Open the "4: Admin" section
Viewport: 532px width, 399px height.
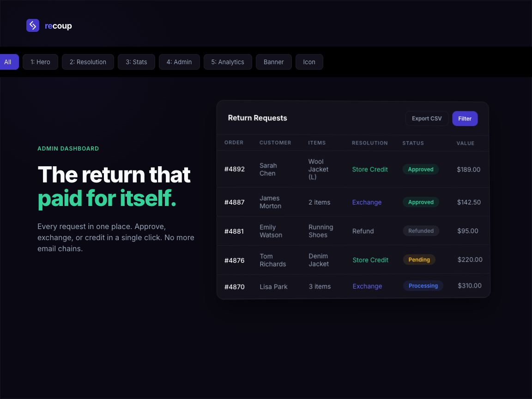pos(179,61)
